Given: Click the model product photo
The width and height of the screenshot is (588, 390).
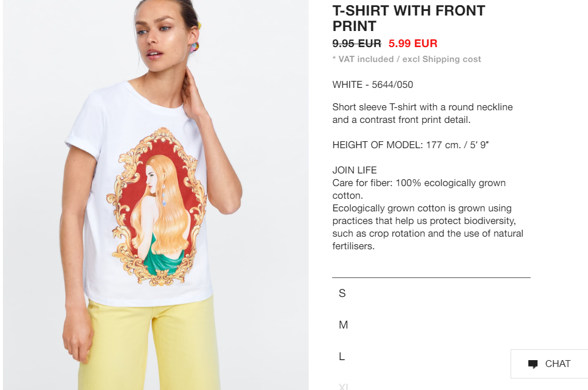Looking at the screenshot, I should [x=155, y=195].
